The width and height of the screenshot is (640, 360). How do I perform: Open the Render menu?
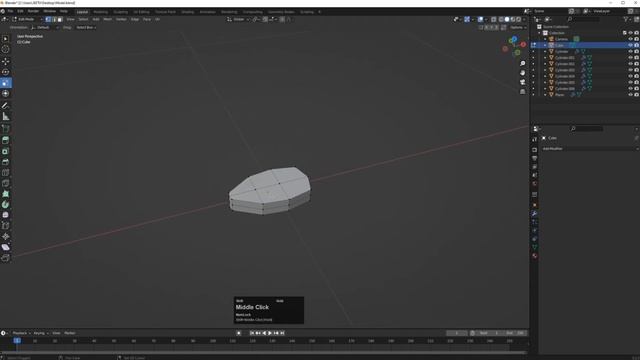(x=33, y=11)
